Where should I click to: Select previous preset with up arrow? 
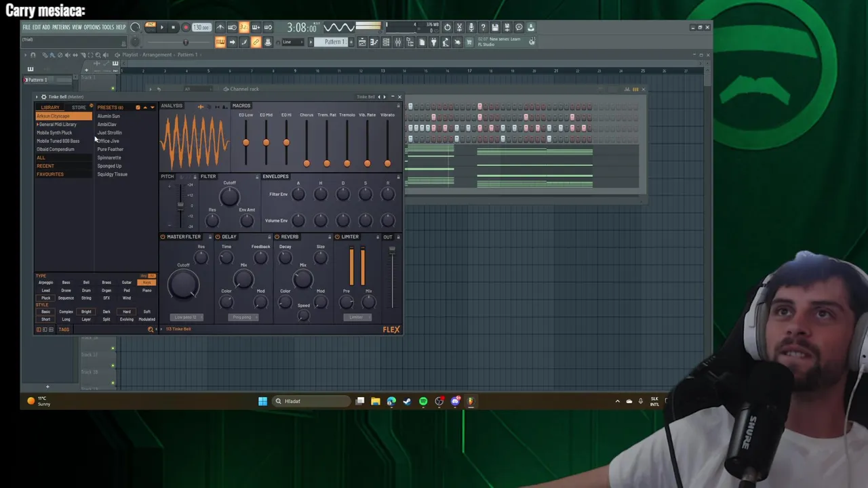[145, 107]
